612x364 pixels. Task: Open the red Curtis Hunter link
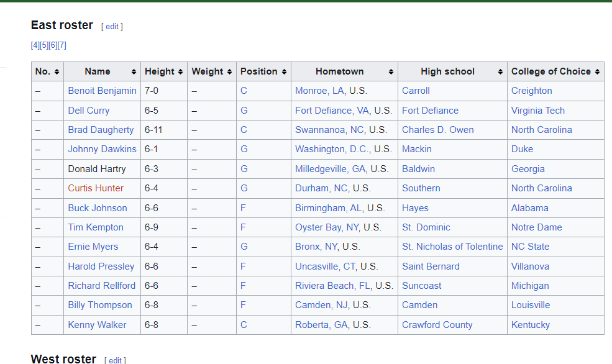[96, 188]
